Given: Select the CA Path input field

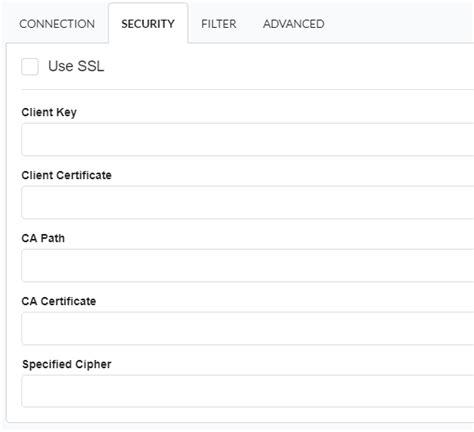Looking at the screenshot, I should [x=248, y=265].
